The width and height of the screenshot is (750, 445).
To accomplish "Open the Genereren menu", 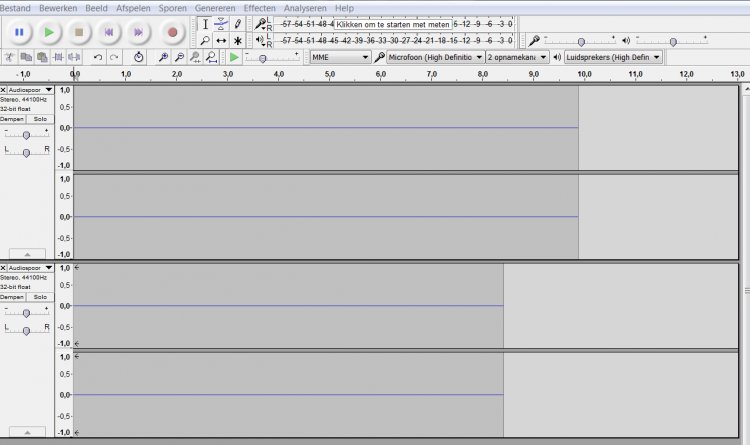I will click(215, 8).
